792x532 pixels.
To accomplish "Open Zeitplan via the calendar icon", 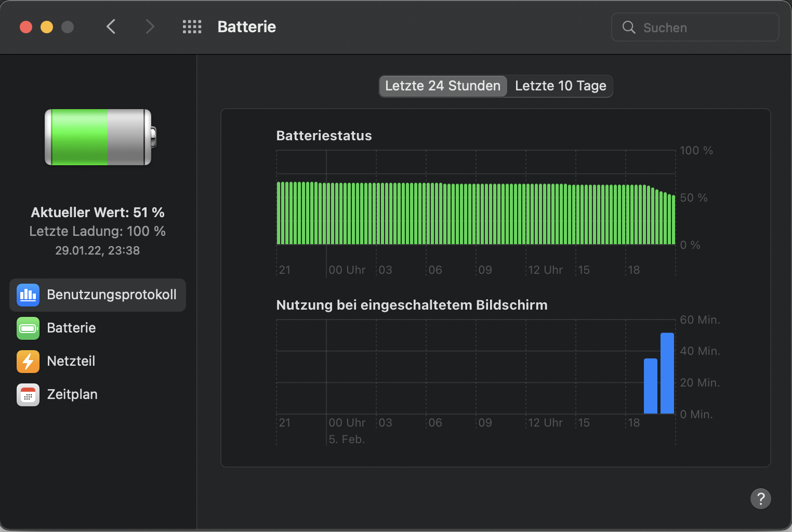I will point(28,395).
